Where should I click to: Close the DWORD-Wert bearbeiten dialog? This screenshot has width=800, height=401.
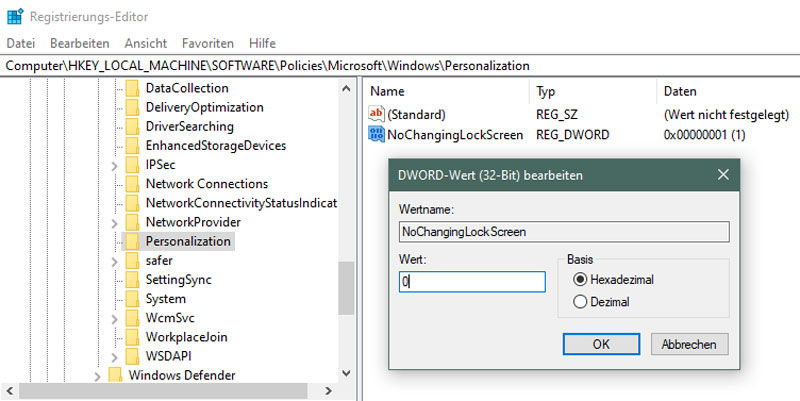(x=723, y=175)
